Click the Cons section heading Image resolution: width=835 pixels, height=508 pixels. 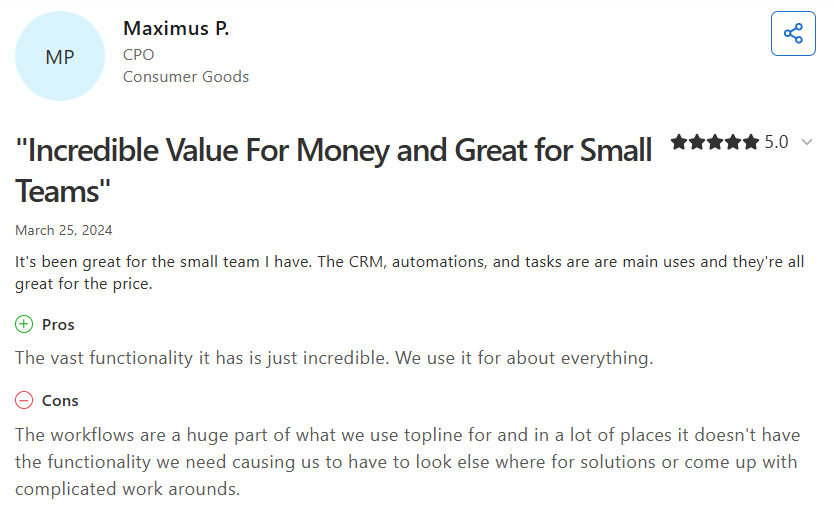pos(60,400)
